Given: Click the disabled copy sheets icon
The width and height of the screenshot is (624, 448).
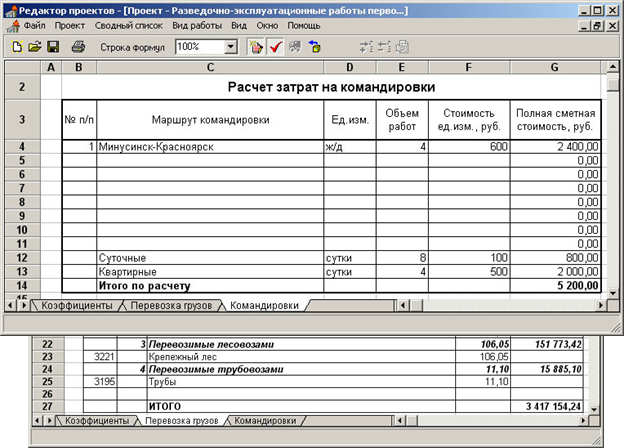Looking at the screenshot, I should tap(402, 47).
